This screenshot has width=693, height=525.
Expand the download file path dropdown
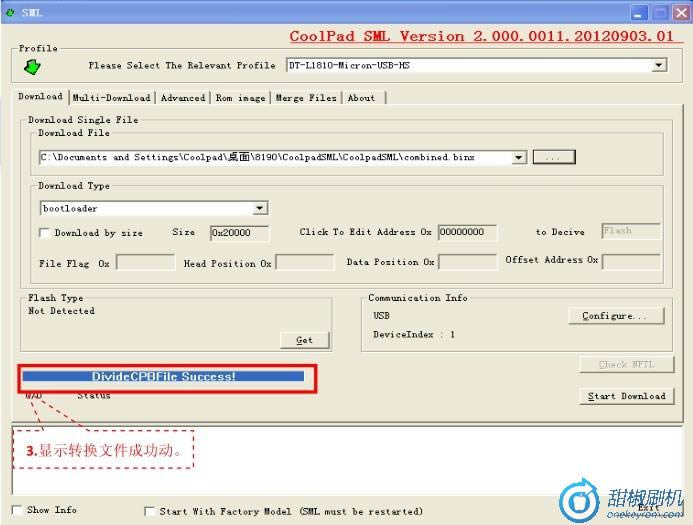pyautogui.click(x=518, y=158)
